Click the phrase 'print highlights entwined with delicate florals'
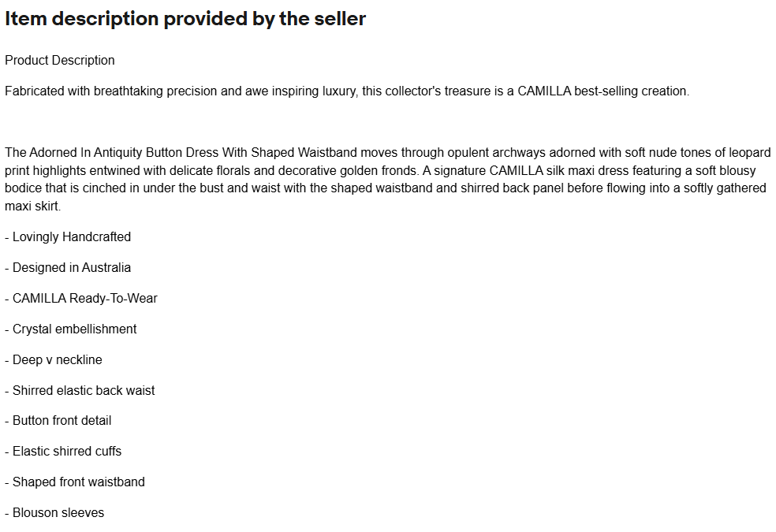 click(139, 170)
